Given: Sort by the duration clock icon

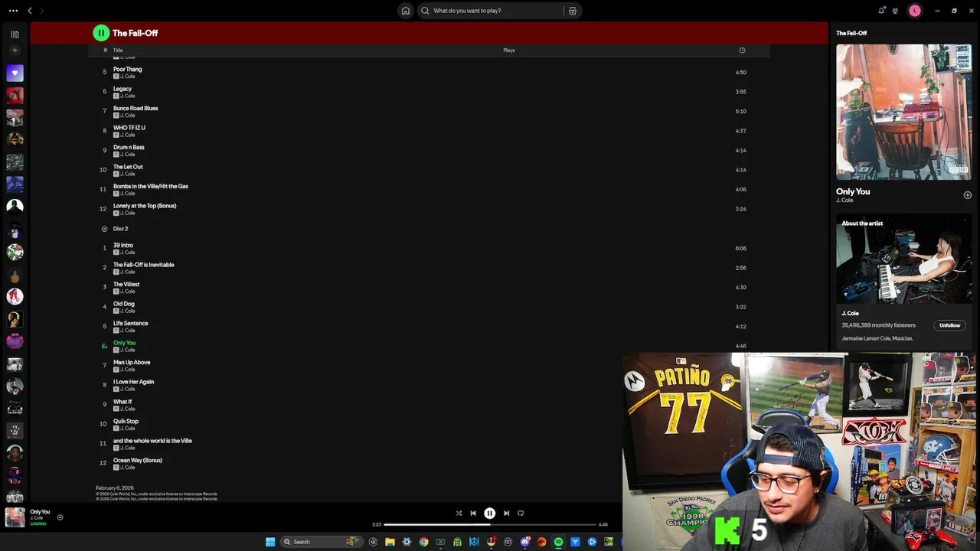Looking at the screenshot, I should point(742,51).
